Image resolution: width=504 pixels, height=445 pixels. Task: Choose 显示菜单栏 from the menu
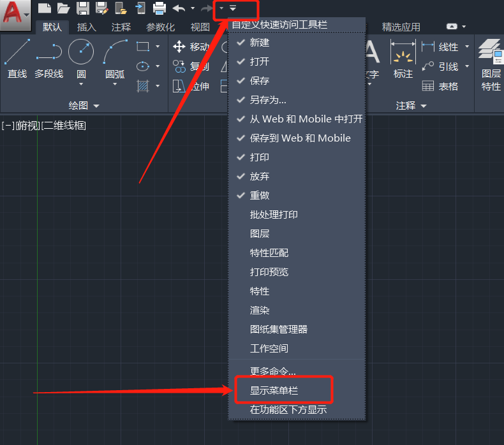tap(297, 390)
